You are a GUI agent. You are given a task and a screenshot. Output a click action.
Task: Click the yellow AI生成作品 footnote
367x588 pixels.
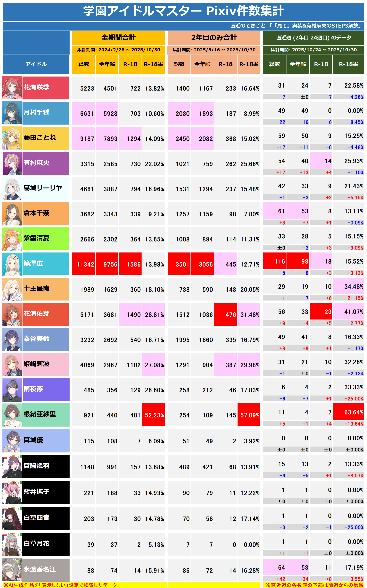click(60, 585)
